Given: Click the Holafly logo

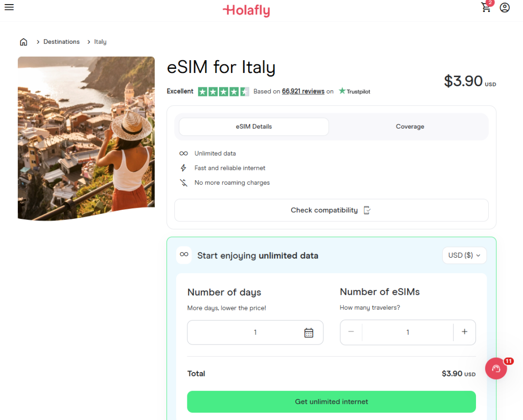Looking at the screenshot, I should pos(246,10).
